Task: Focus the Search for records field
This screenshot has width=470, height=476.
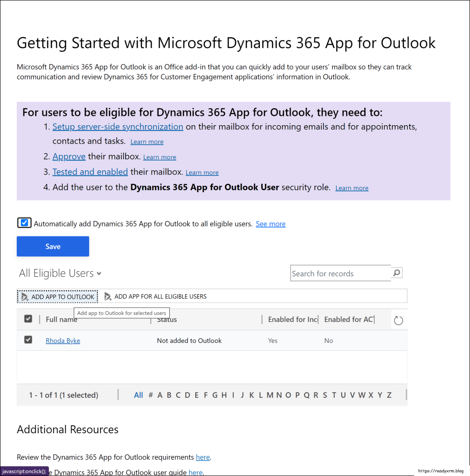Action: (340, 274)
